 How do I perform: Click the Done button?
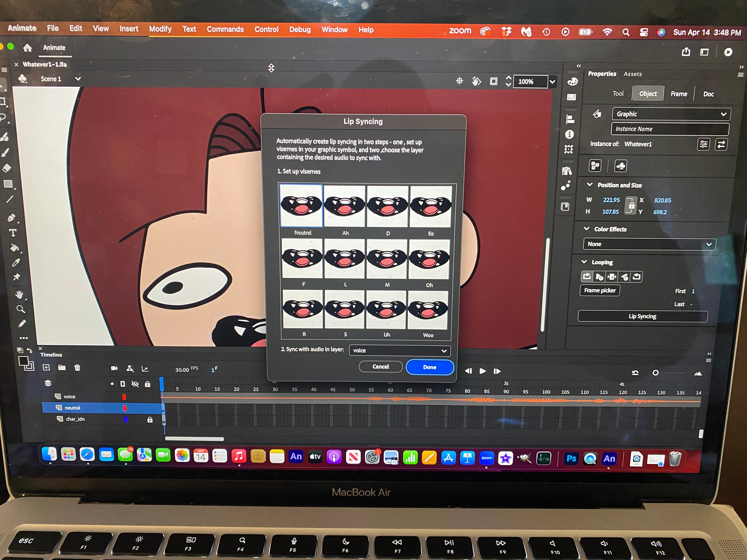coord(429,367)
